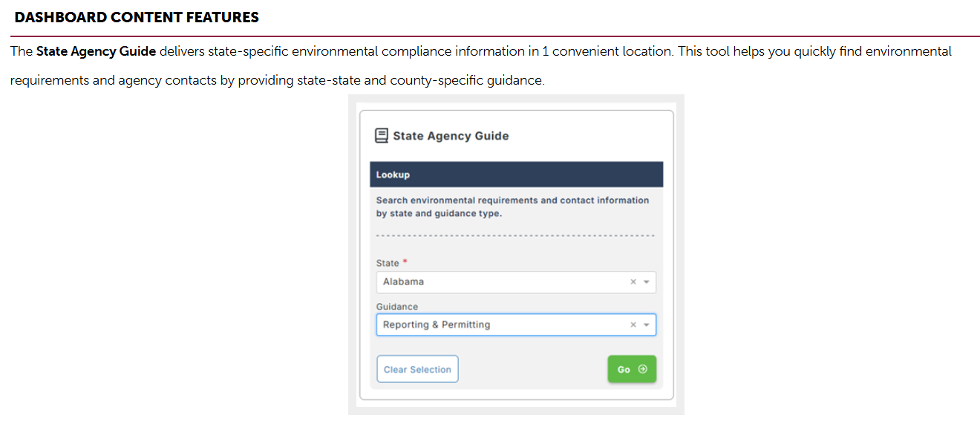The width and height of the screenshot is (980, 421).
Task: Click the search description text under Lookup
Action: tap(512, 207)
